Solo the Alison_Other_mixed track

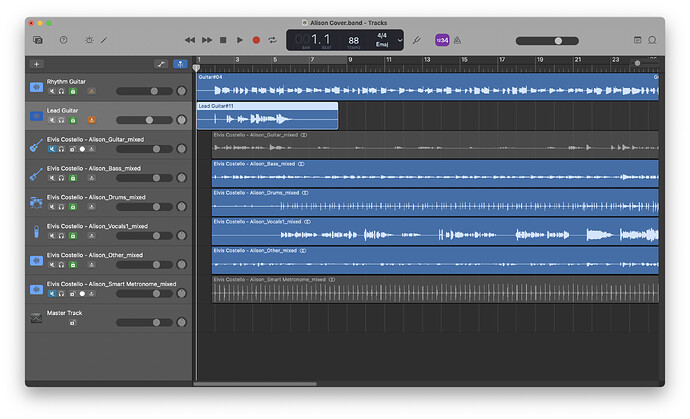pyautogui.click(x=62, y=265)
